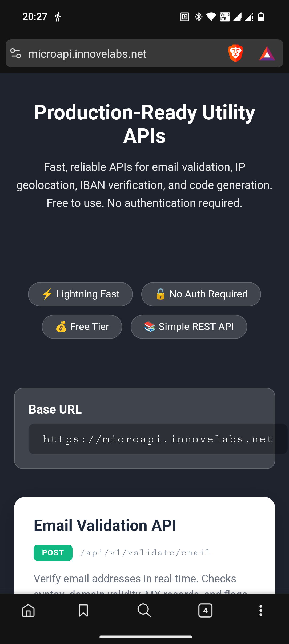Tap the address bar URL text
The width and height of the screenshot is (289, 644).
87,54
